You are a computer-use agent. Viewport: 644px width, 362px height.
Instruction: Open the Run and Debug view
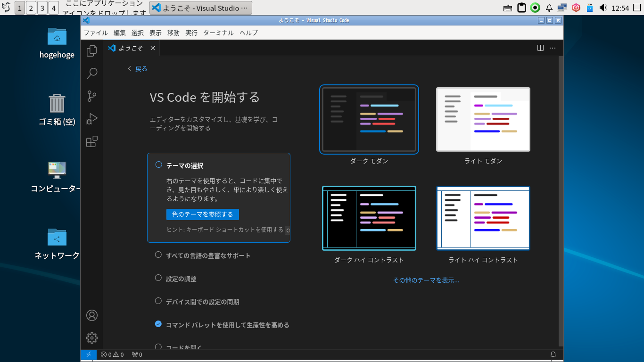pyautogui.click(x=92, y=119)
